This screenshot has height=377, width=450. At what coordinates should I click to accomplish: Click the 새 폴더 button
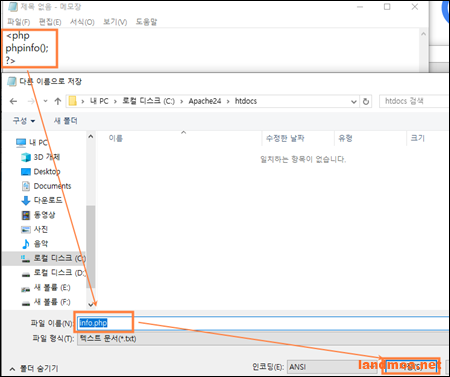66,120
